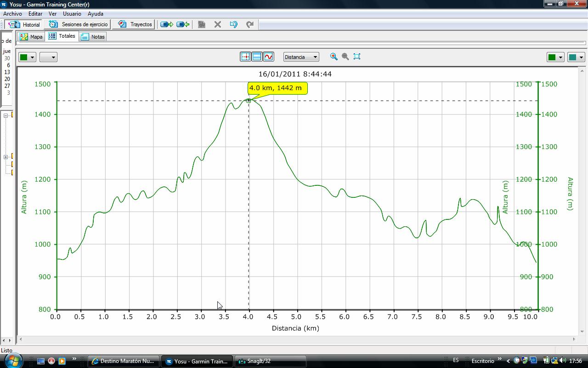Toggle the smoothed curve line button
Image resolution: width=588 pixels, height=368 pixels.
pos(268,57)
